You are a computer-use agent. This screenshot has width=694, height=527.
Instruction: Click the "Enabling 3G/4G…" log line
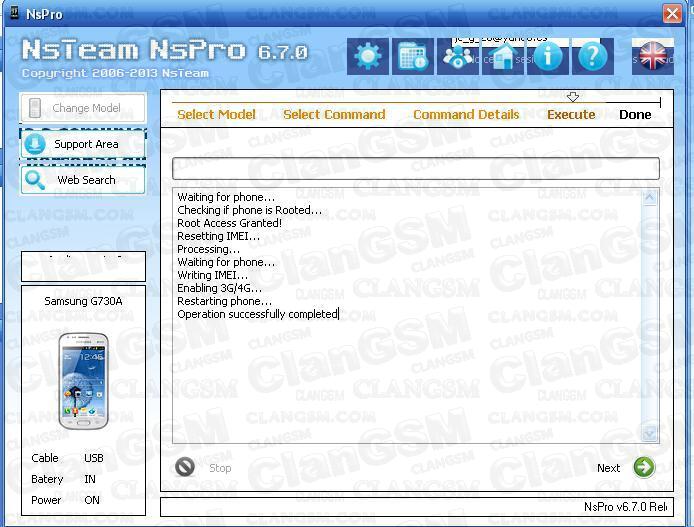coord(220,288)
